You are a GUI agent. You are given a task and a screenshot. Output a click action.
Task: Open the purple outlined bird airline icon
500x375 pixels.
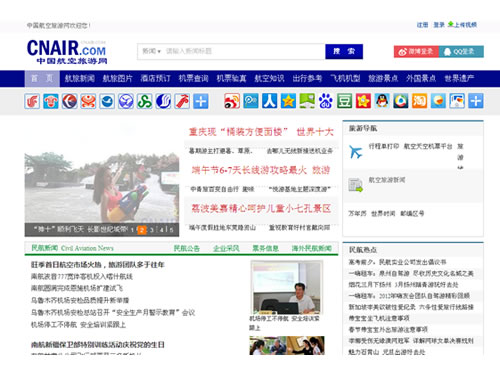click(x=126, y=101)
